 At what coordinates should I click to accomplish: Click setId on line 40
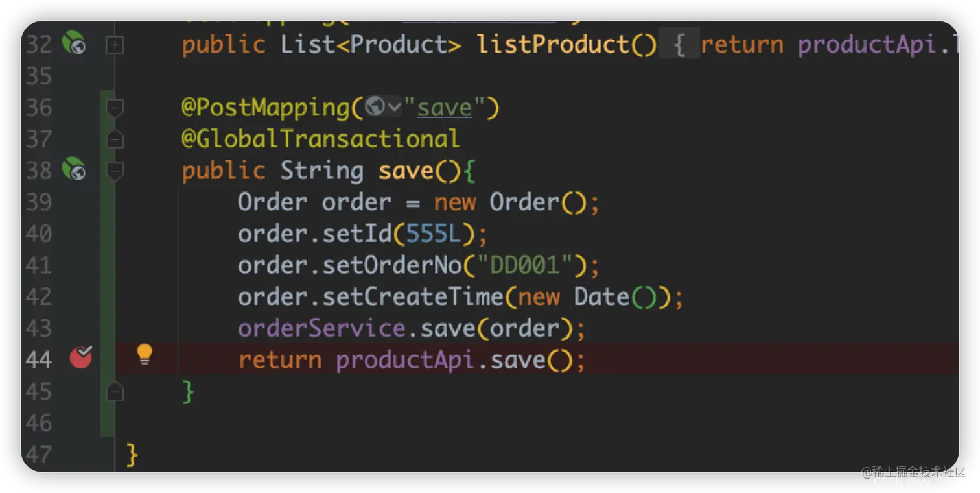[x=356, y=234]
